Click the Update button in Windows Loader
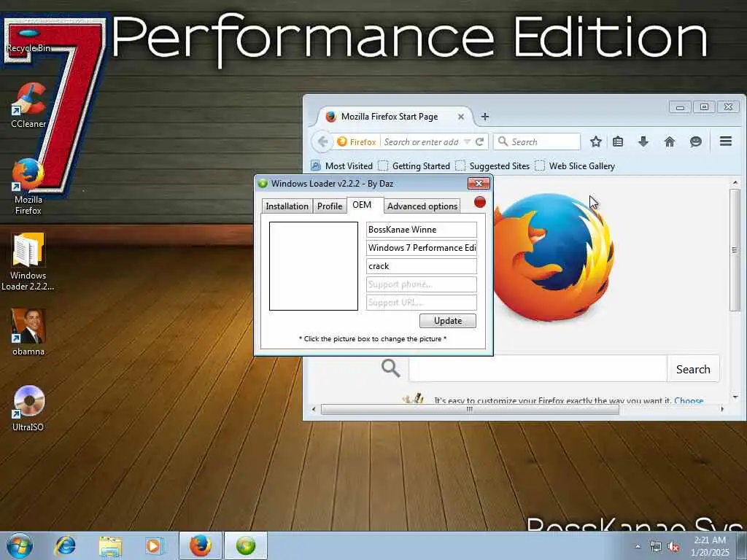The image size is (747, 560). point(448,321)
